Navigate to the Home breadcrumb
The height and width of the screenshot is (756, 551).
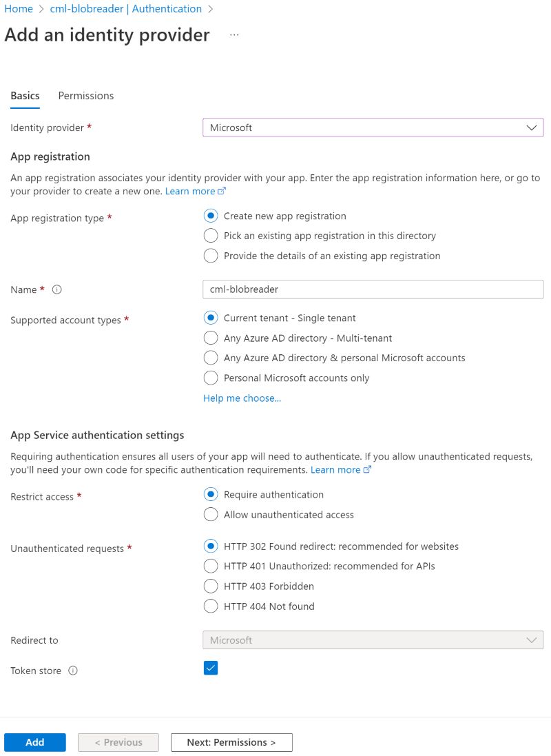pyautogui.click(x=18, y=9)
